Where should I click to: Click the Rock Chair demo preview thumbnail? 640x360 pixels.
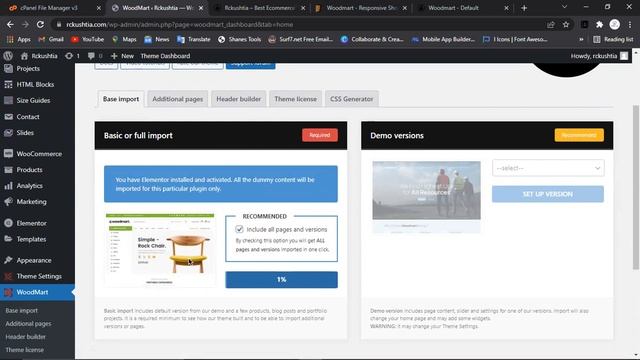click(x=160, y=249)
